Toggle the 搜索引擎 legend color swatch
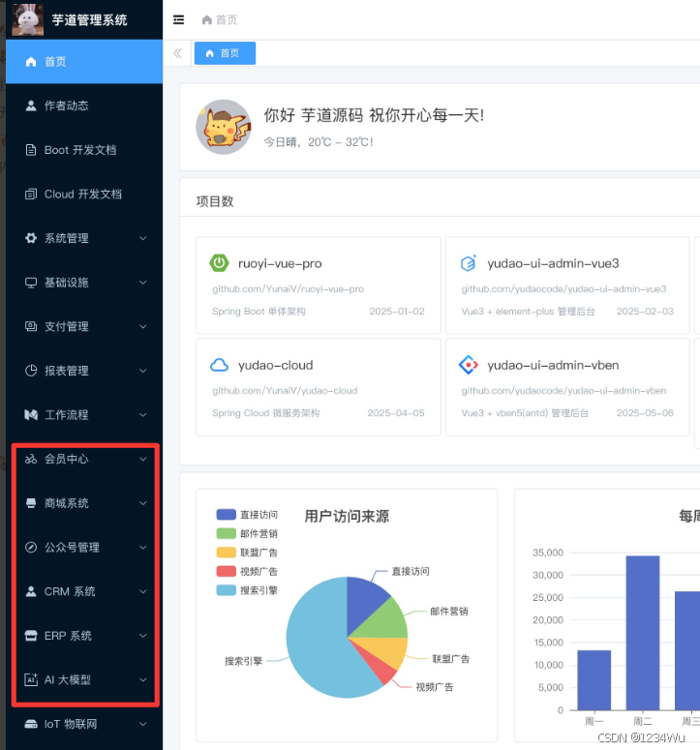Image resolution: width=700 pixels, height=750 pixels. 227,590
